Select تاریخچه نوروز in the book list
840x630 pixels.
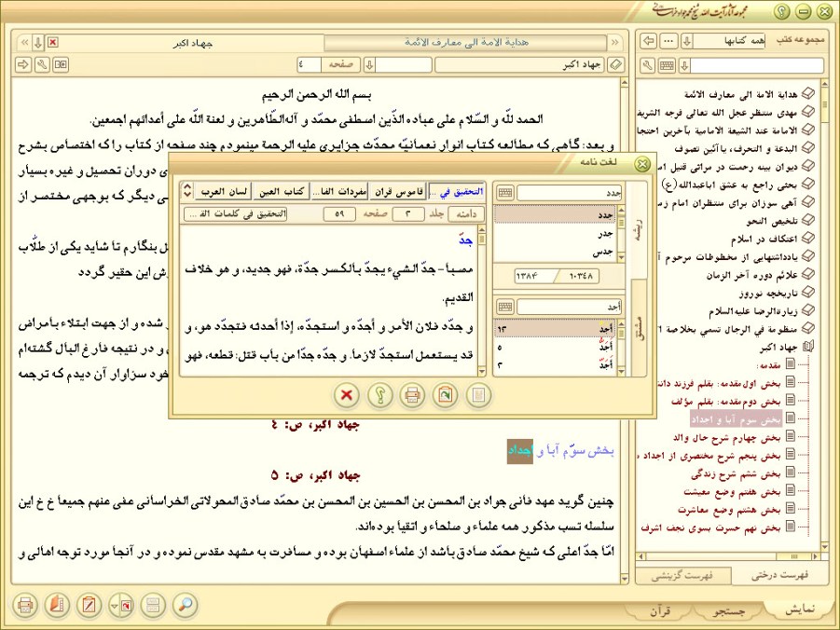tap(768, 293)
